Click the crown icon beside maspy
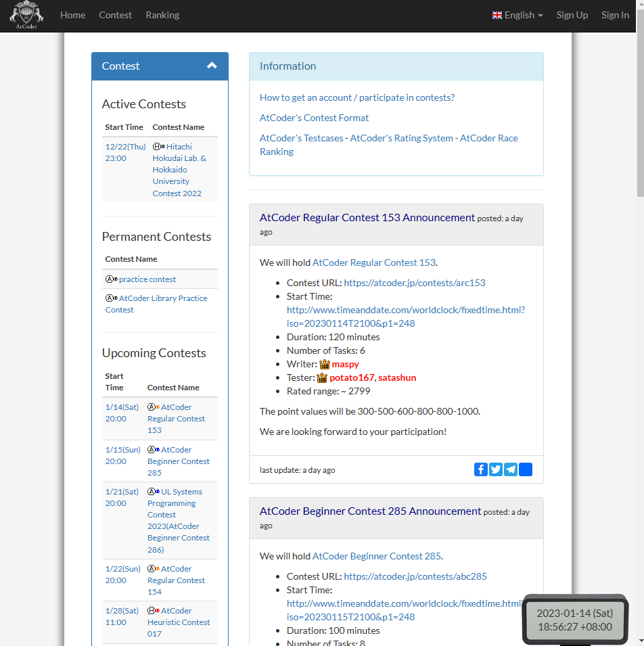This screenshot has width=644, height=646. 325,364
